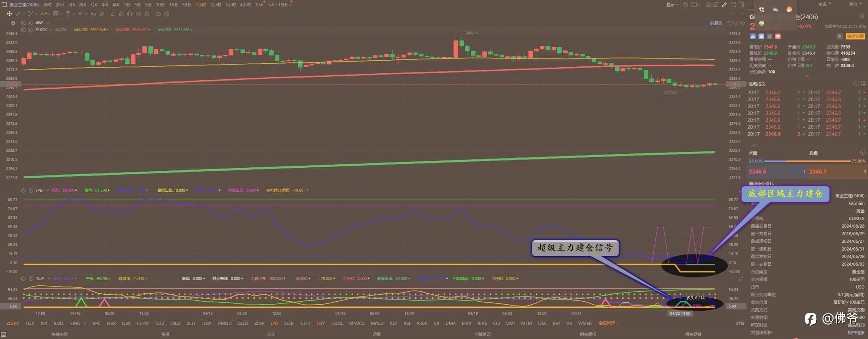Open the bottom 公告 section
The height and width of the screenshot is (339, 868).
click(x=271, y=334)
